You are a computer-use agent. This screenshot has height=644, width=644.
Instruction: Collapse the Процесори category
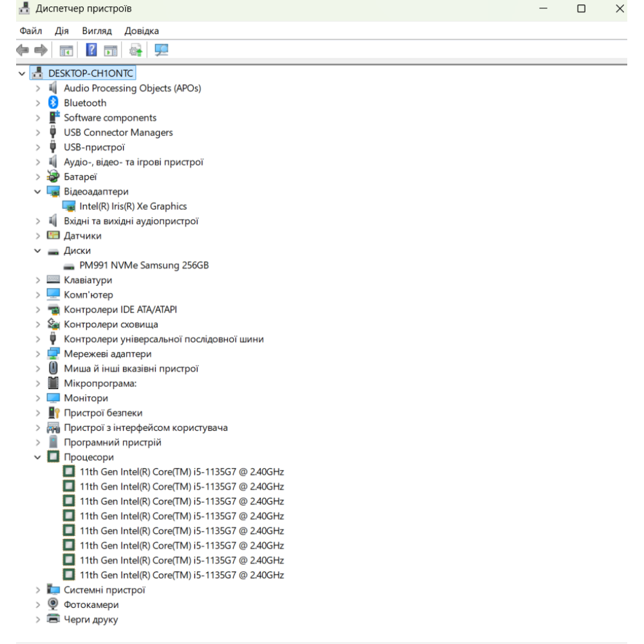click(38, 457)
